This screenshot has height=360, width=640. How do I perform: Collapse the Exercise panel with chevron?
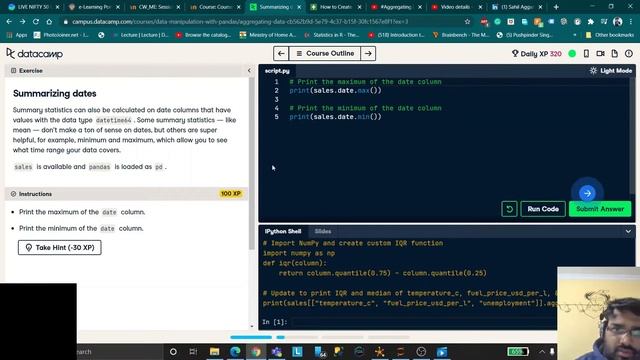(249, 71)
